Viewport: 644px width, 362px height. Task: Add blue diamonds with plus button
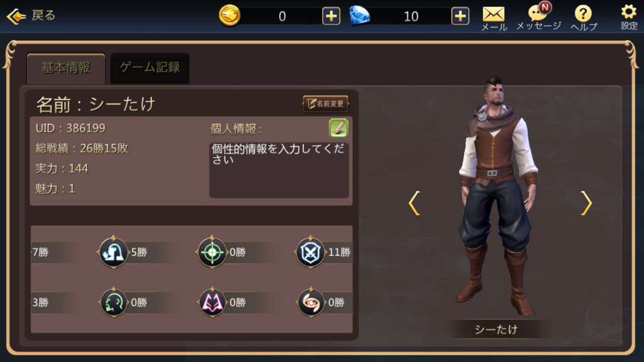tap(460, 16)
